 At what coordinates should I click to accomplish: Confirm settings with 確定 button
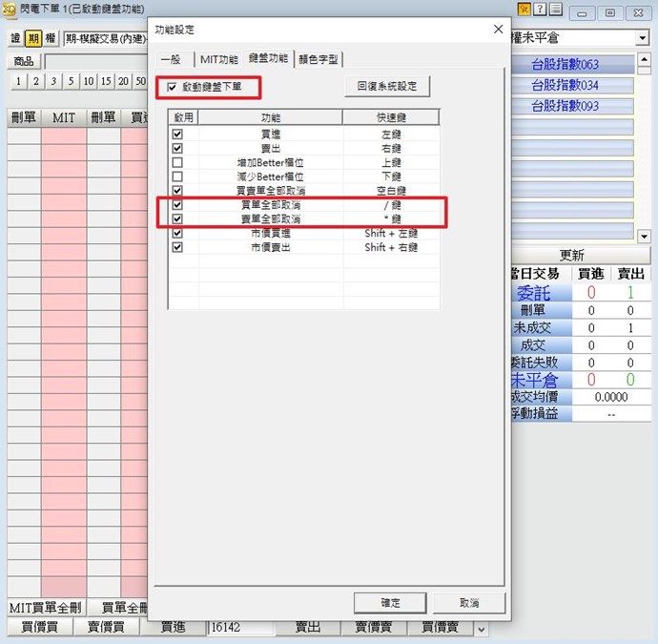[x=390, y=603]
